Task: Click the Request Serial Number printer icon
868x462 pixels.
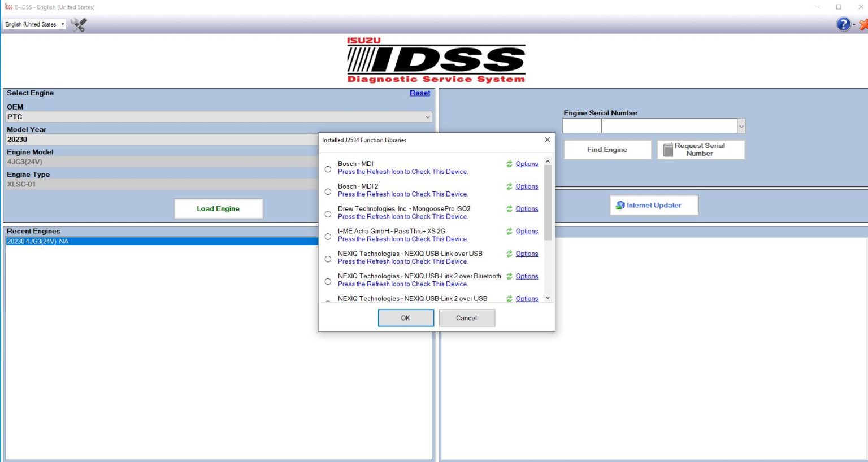Action: click(x=669, y=149)
